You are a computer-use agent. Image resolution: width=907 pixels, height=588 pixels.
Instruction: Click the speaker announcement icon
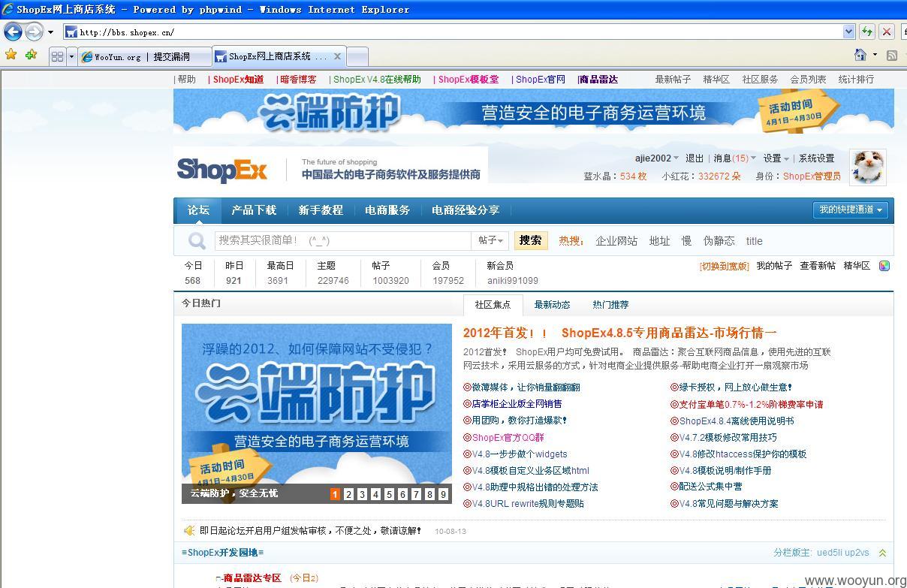tap(189, 530)
